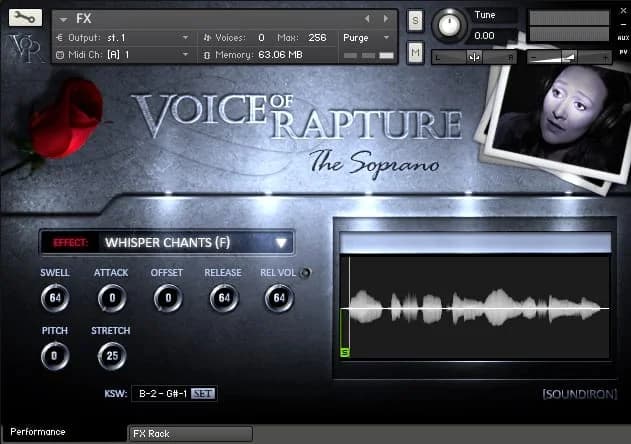The height and width of the screenshot is (444, 631).
Task: Click the STRETCH knob
Action: coord(112,356)
